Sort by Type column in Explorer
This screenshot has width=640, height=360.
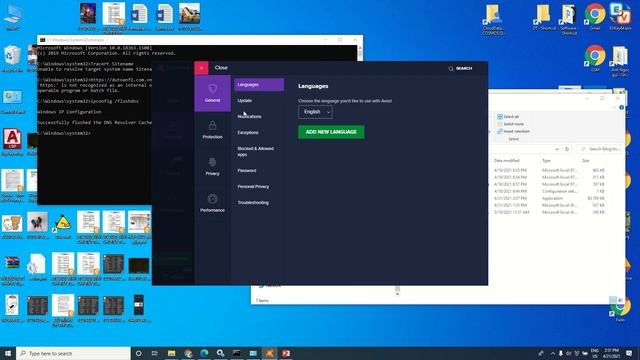(546, 161)
